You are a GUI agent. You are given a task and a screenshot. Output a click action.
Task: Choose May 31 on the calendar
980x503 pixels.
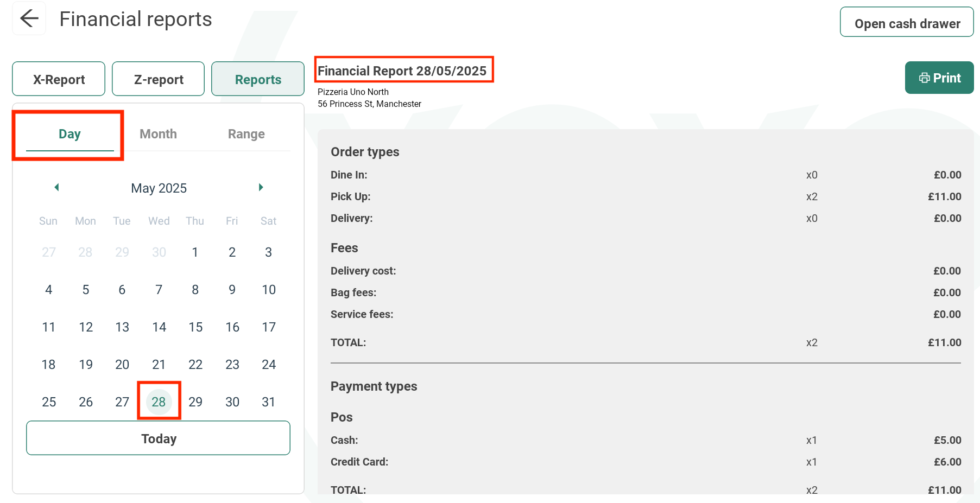(268, 402)
